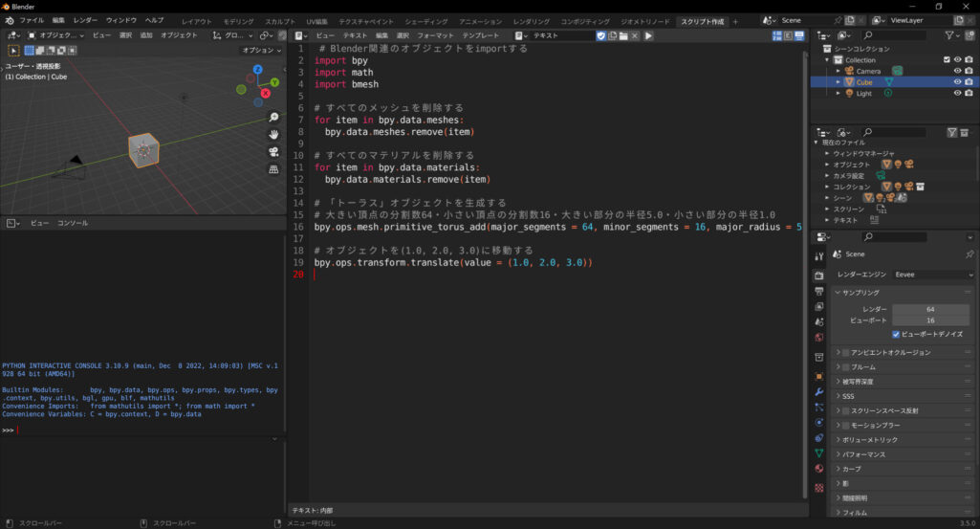Open Tool properties tab icon
Image resolution: width=980 pixels, height=529 pixels.
point(819,256)
